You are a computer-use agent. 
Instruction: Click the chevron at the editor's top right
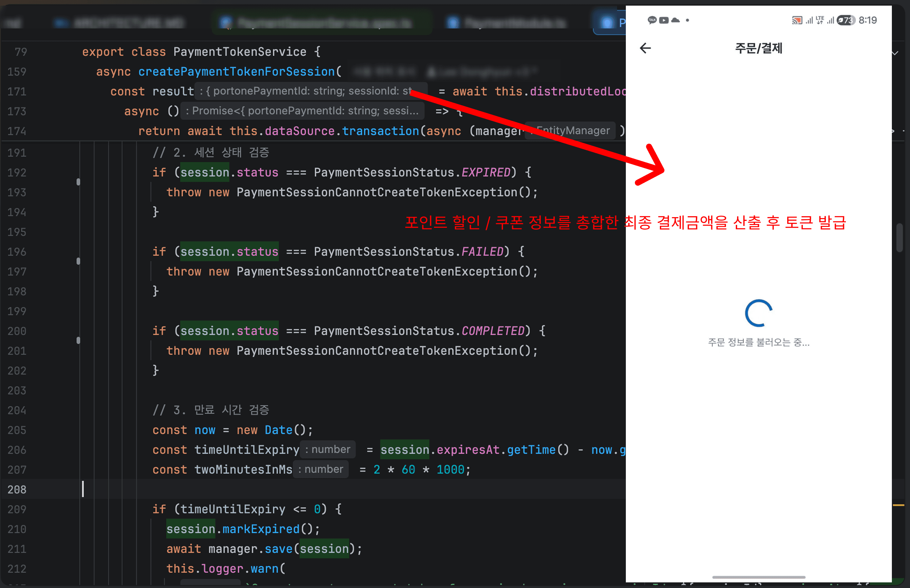coord(895,53)
